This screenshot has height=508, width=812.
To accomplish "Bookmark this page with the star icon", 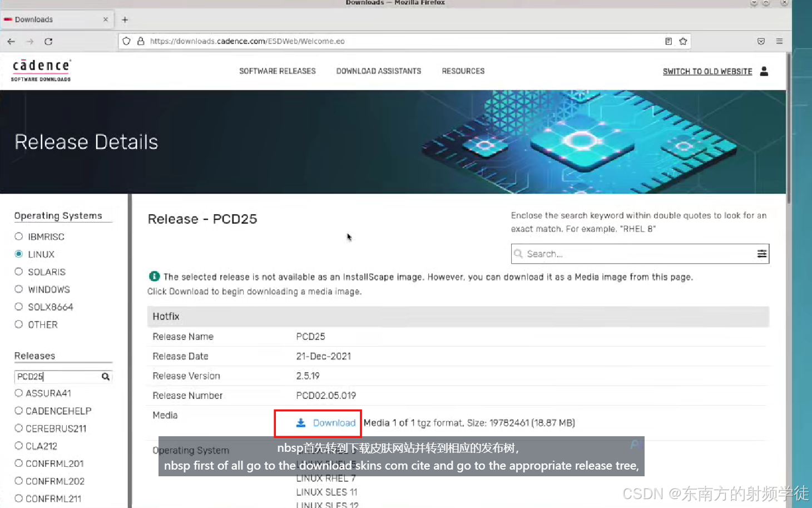I will (x=683, y=41).
